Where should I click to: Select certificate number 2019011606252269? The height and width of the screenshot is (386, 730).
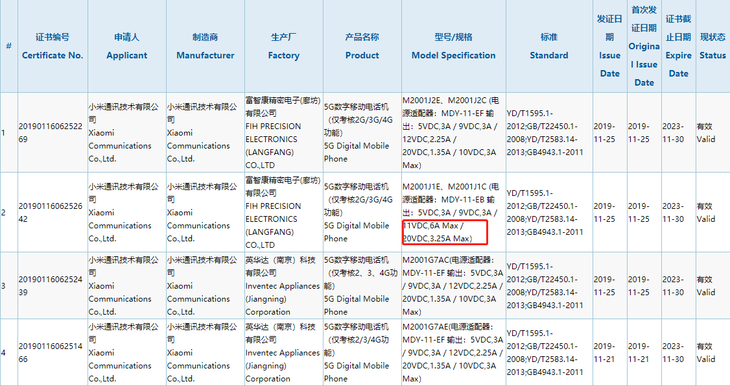pos(50,133)
